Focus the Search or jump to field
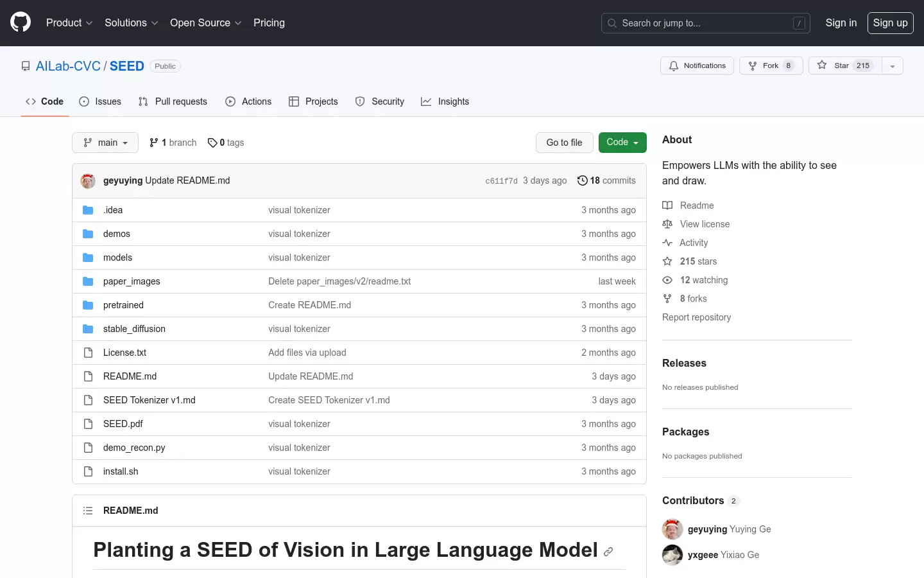Viewport: 924px width, 578px height. point(706,23)
